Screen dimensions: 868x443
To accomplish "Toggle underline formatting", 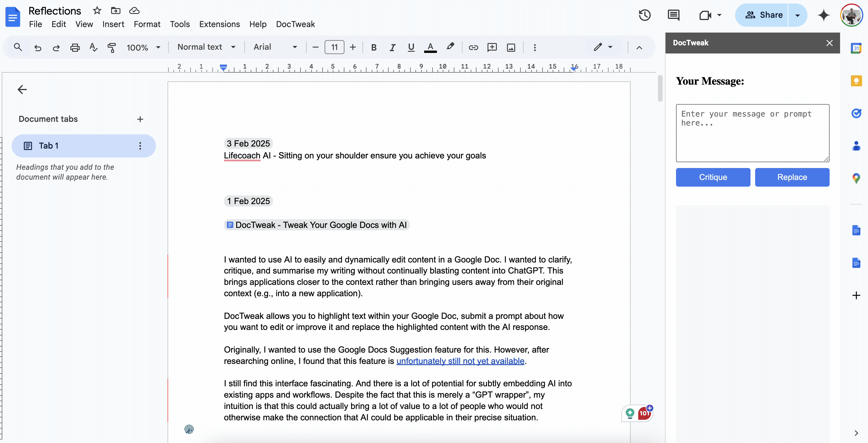I will tap(411, 47).
